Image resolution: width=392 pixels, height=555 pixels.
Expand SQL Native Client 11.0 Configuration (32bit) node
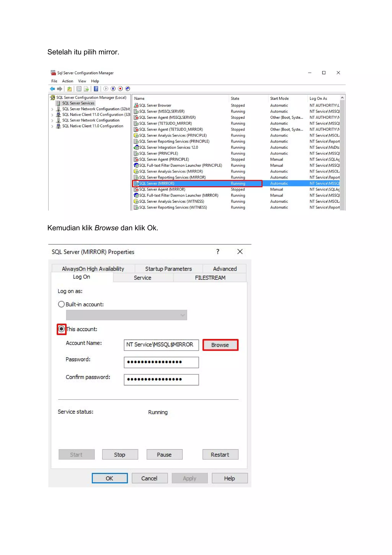tap(52, 115)
